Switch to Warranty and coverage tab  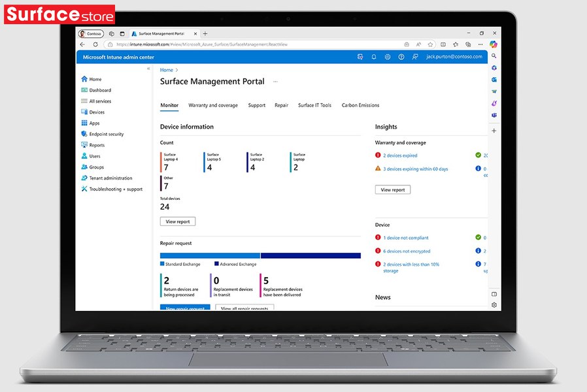coord(213,105)
